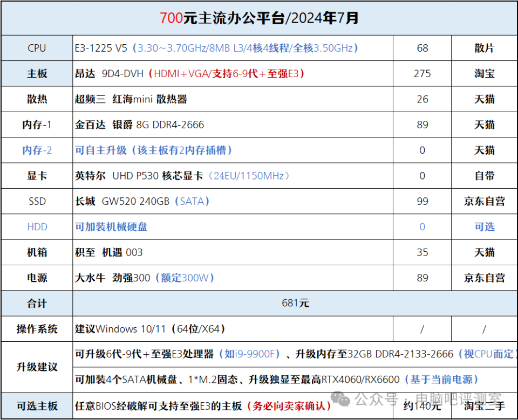Select the "显卡" row label
This screenshot has height=420, width=518.
coord(37,176)
